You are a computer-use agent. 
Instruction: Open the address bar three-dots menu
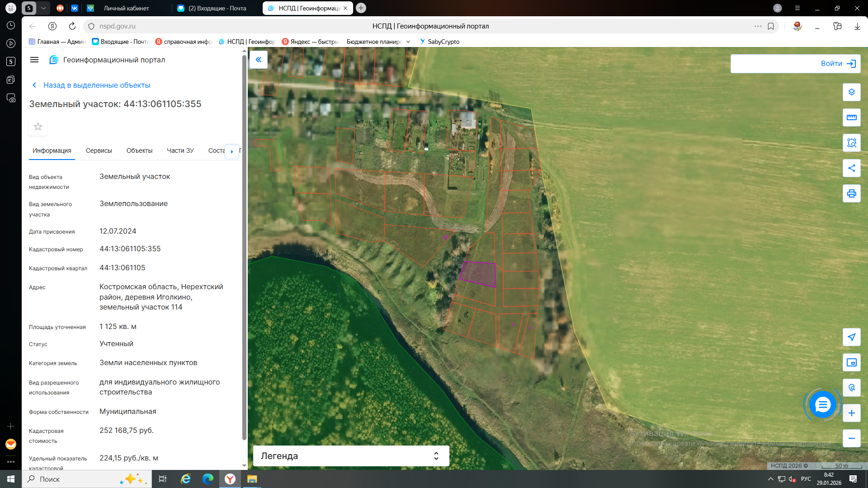[x=758, y=26]
